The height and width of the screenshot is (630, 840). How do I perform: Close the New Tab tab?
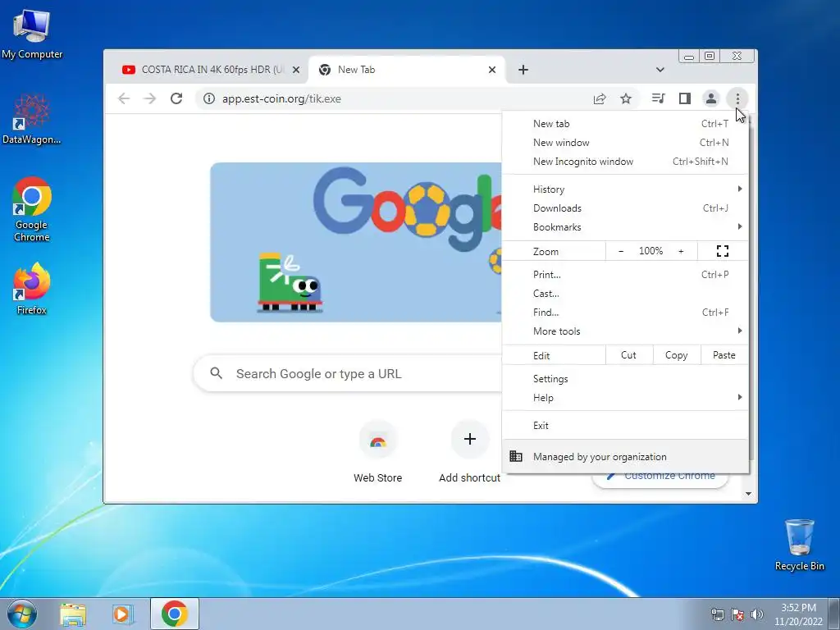[x=492, y=70]
